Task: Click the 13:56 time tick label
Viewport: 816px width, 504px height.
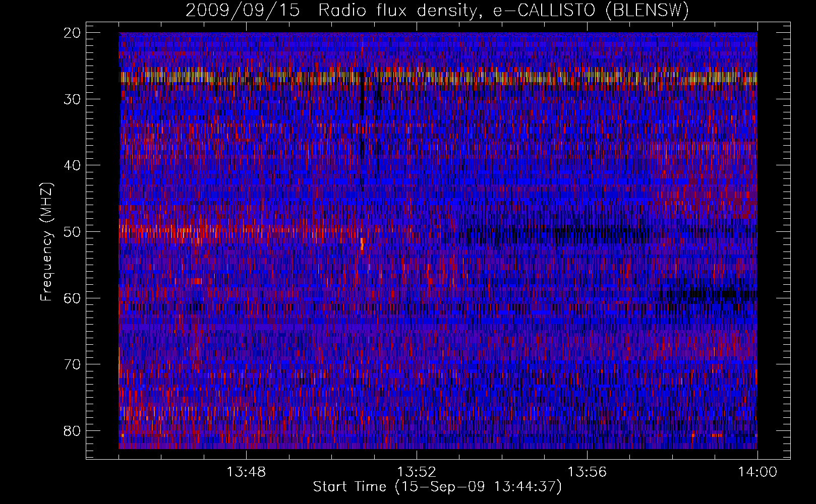Action: coord(587,472)
